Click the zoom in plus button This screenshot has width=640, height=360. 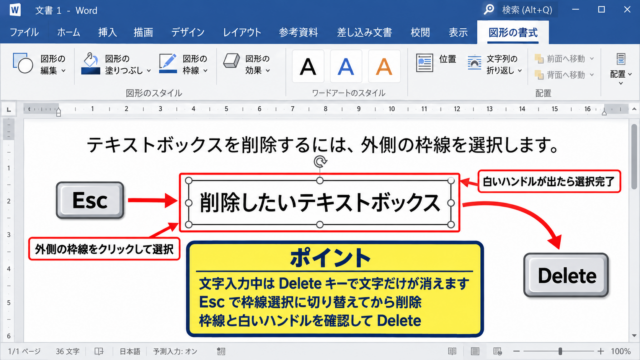point(600,351)
